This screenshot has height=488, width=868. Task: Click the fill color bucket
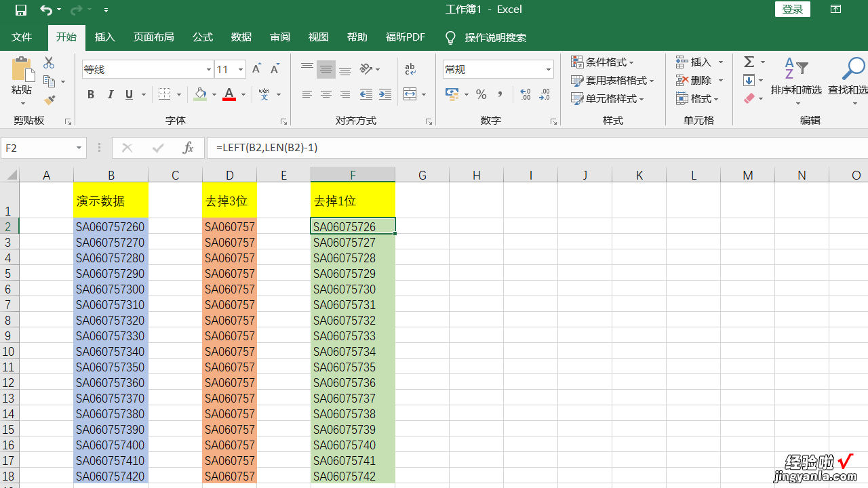200,94
